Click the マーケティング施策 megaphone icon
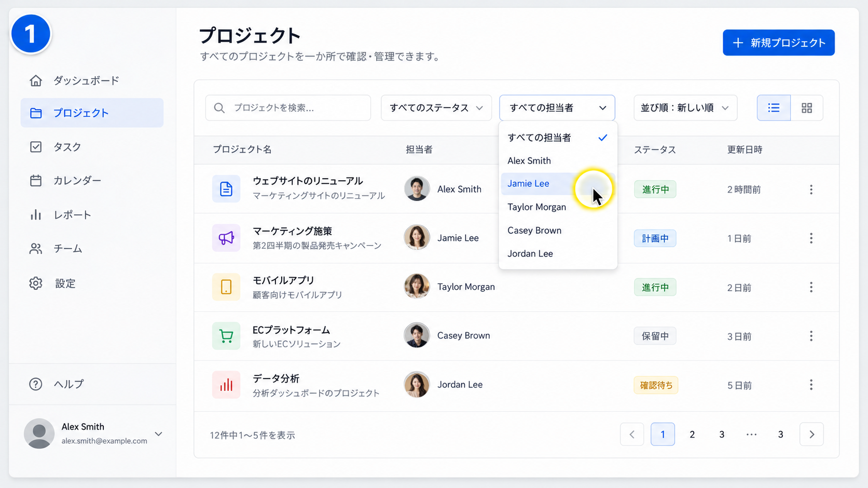This screenshot has width=868, height=488. coord(226,238)
